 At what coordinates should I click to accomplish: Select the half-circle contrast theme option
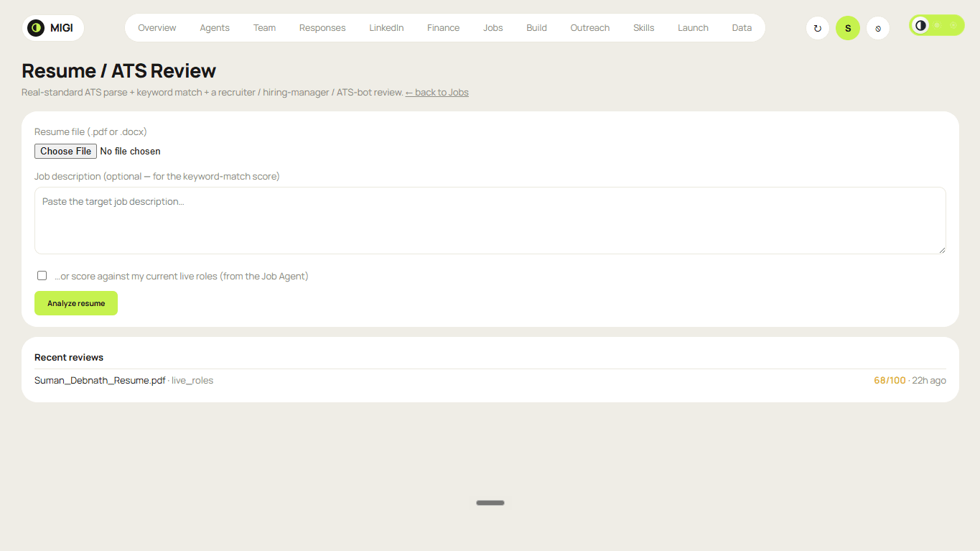point(920,25)
